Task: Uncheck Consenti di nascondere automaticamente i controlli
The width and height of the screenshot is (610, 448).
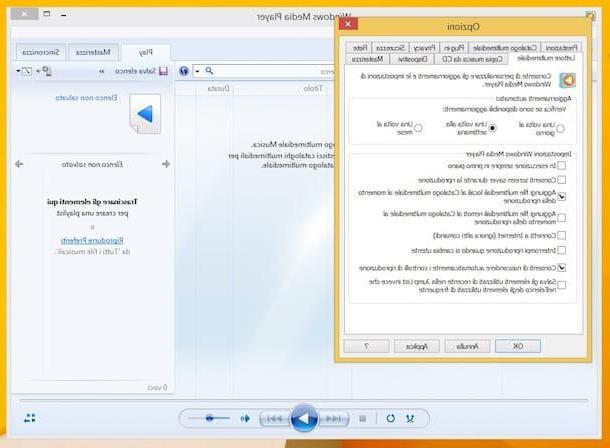Action: (561, 268)
